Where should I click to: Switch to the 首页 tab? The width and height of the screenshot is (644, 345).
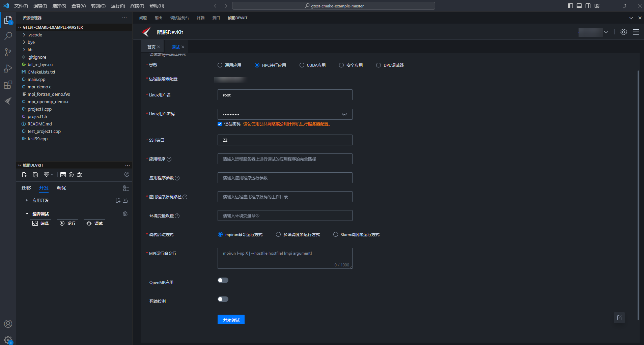(151, 47)
